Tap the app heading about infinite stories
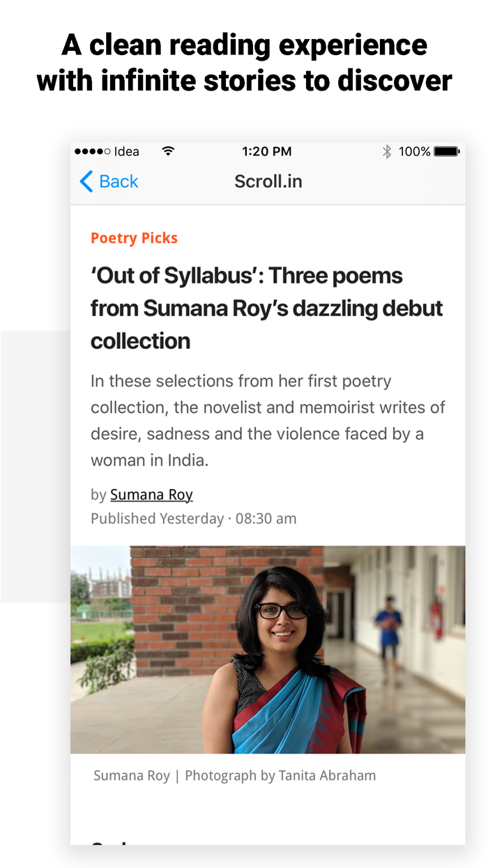 coord(244,61)
